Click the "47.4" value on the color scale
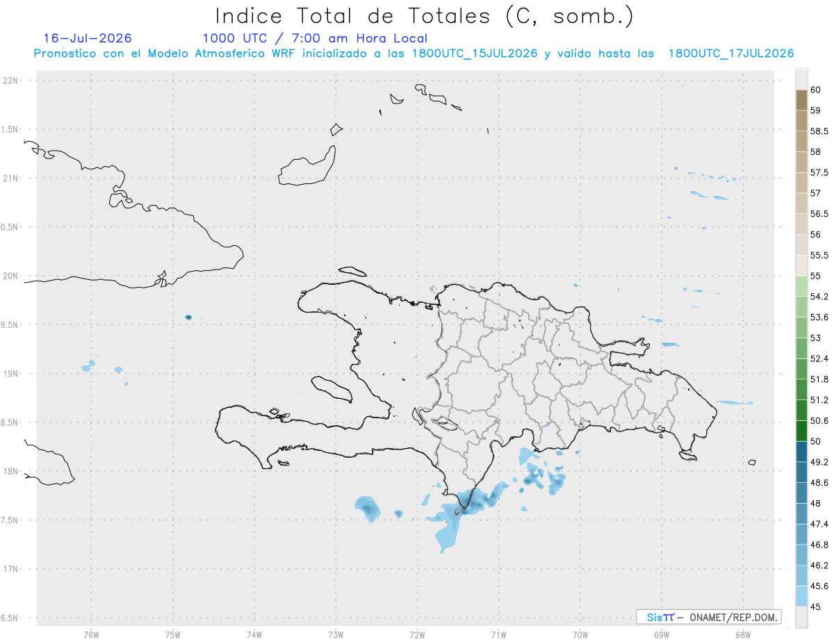Screen dimensions: 834x644 click(819, 524)
